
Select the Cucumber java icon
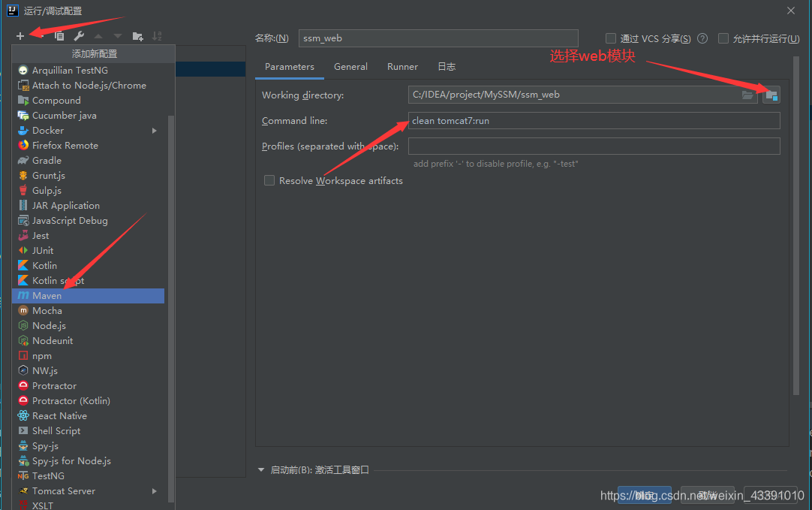point(23,115)
